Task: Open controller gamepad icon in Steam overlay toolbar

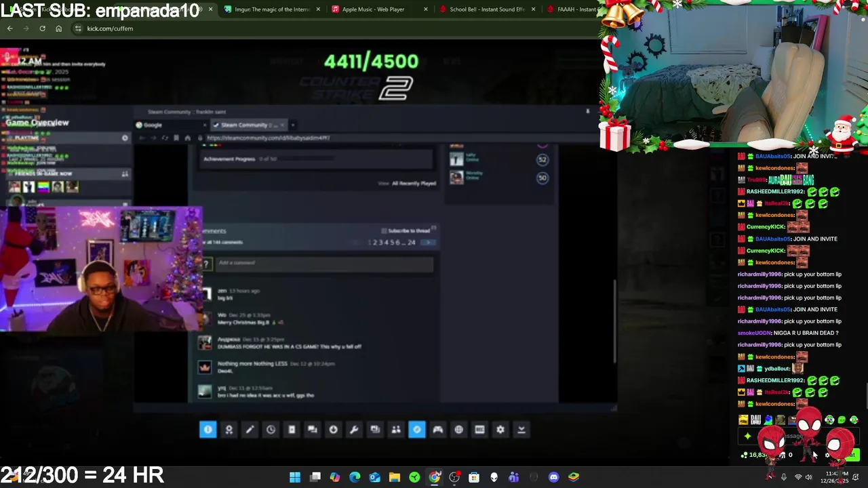Action: click(x=438, y=429)
